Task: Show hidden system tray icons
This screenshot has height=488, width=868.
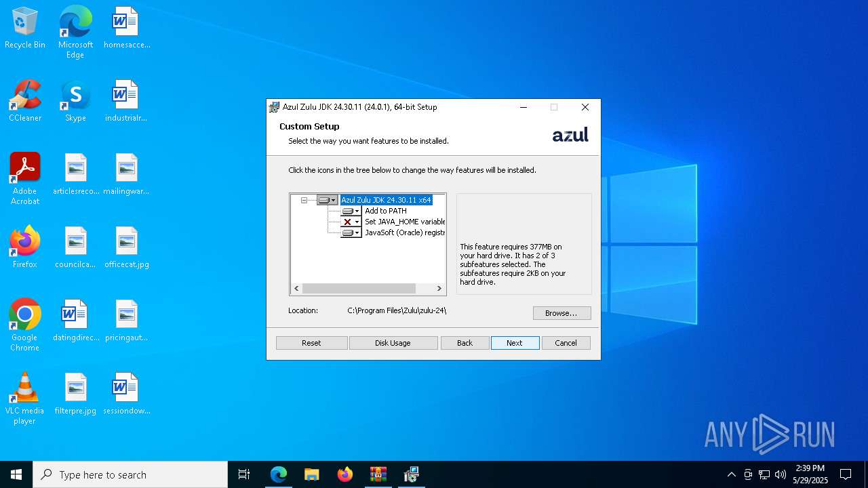Action: coord(731,474)
